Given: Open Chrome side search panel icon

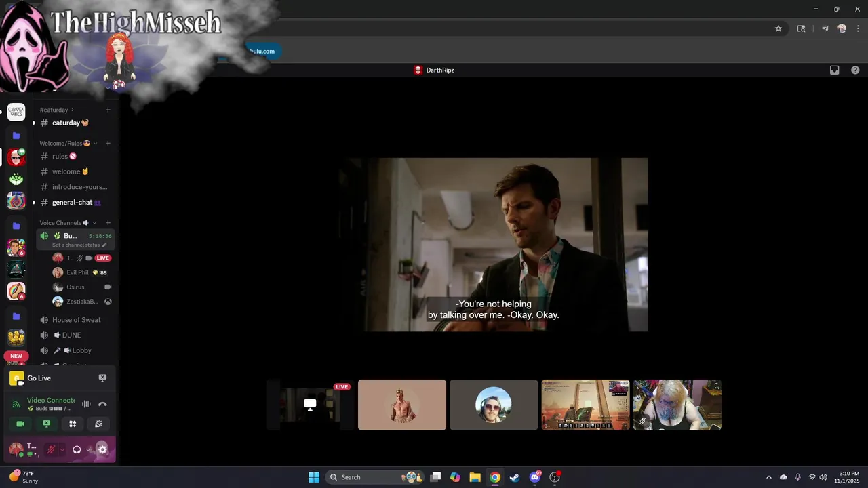Looking at the screenshot, I should point(801,28).
